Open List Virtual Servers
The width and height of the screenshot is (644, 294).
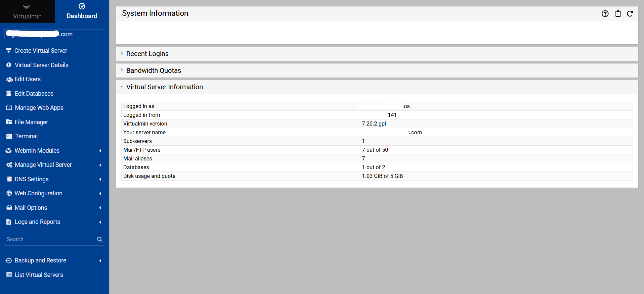click(39, 275)
